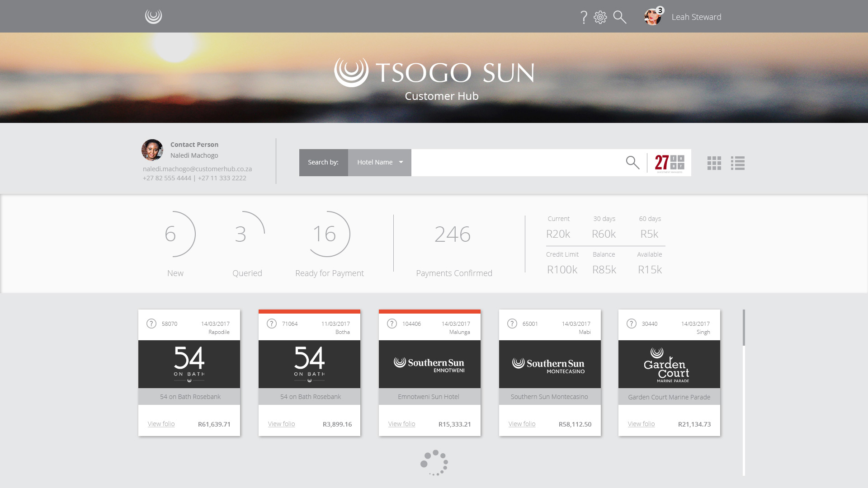Click the Tsogo Sun logo in top bar
868x488 pixels.
point(153,16)
